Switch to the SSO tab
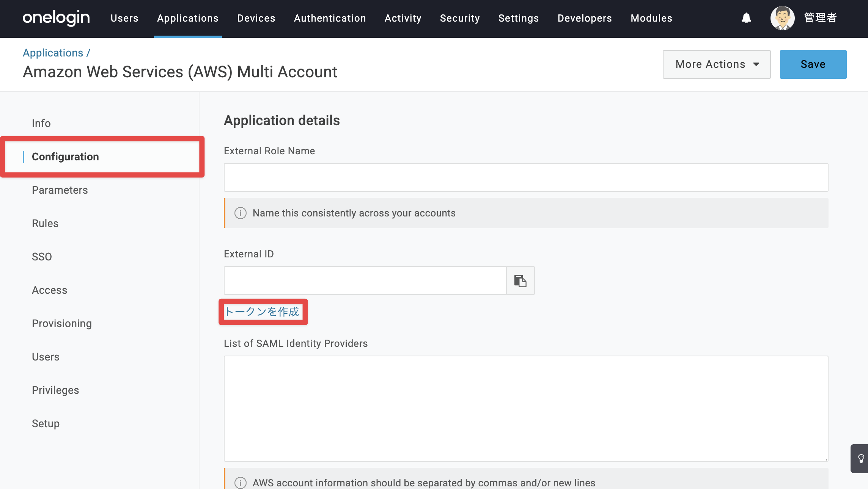Screen dimensions: 868x489 42,257
